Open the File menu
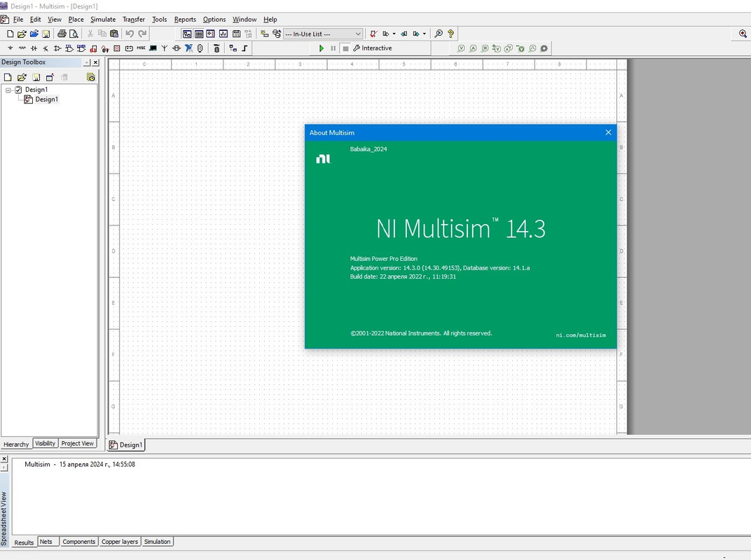 18,20
